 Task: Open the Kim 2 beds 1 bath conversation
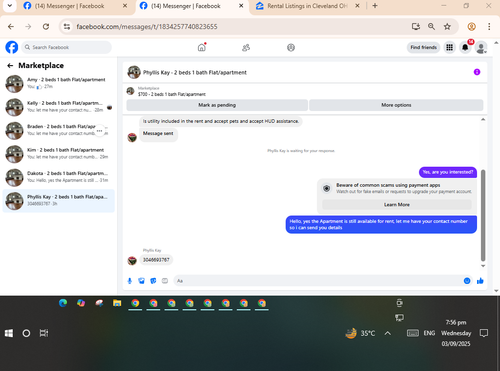pyautogui.click(x=58, y=154)
